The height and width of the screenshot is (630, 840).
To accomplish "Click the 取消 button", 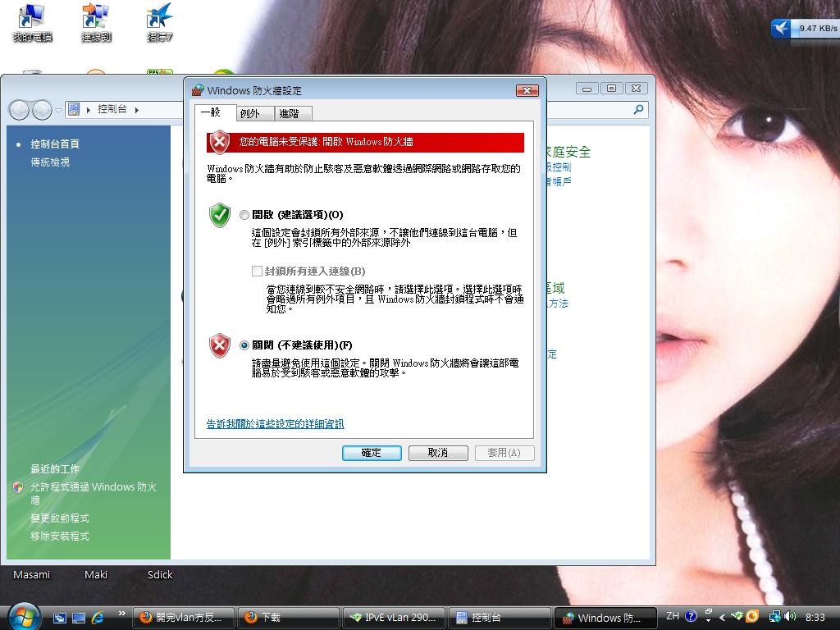I will (438, 453).
